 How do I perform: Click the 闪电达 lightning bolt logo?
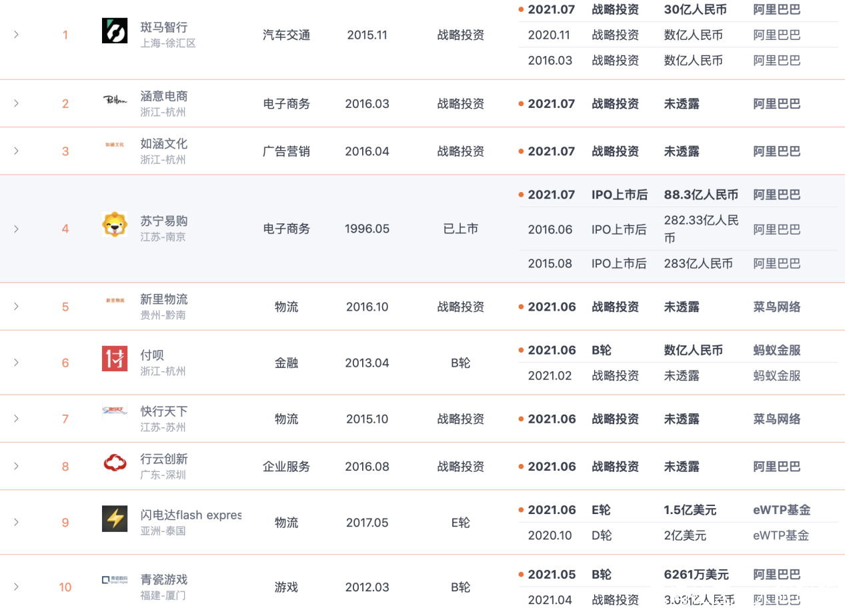click(x=115, y=519)
